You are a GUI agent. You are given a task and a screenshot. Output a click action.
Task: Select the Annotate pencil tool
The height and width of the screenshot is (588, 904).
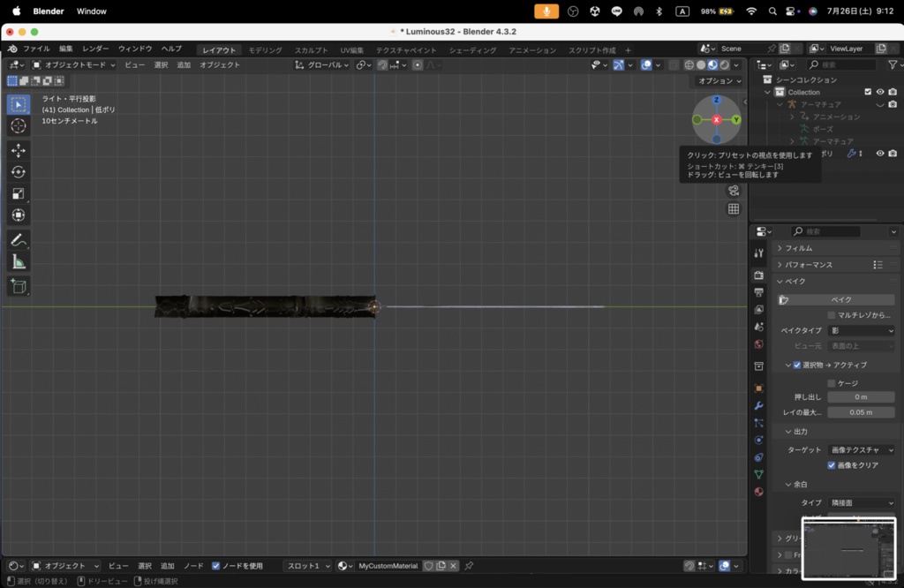click(19, 240)
